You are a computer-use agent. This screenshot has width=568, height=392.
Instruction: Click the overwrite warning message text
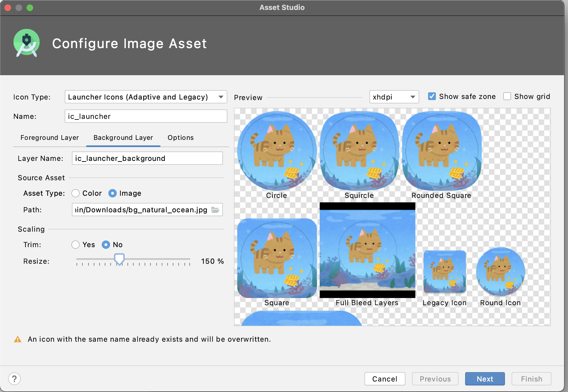pos(149,339)
